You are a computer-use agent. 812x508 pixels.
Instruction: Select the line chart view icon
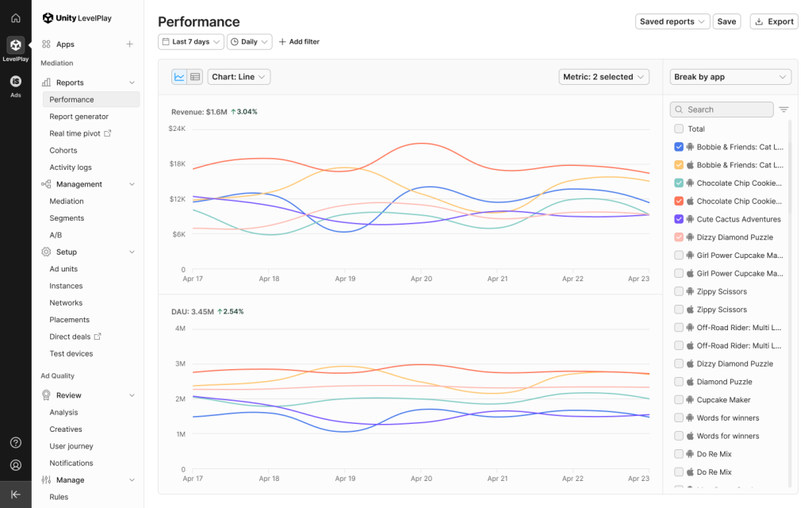pos(181,77)
